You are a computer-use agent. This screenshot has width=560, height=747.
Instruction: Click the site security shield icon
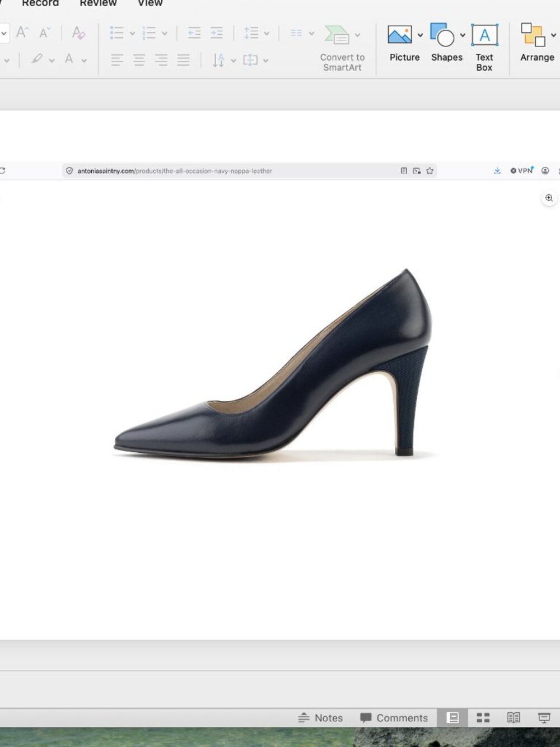pyautogui.click(x=69, y=171)
